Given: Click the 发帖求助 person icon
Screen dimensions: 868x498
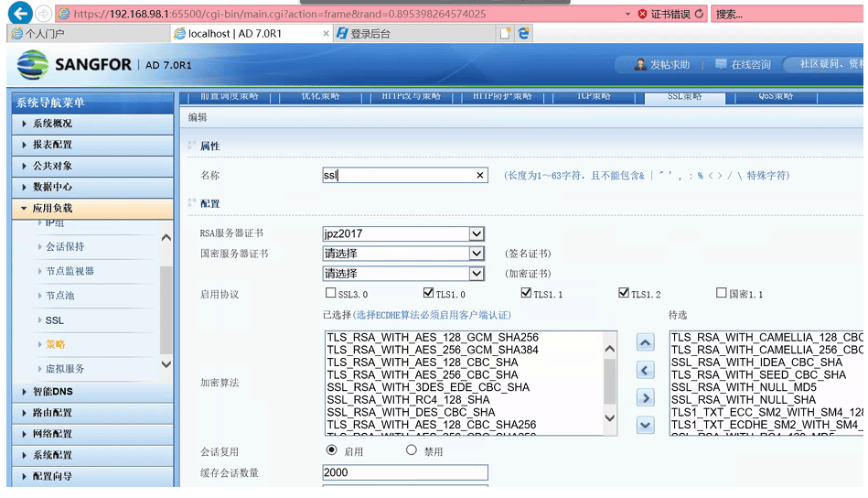Looking at the screenshot, I should point(640,64).
